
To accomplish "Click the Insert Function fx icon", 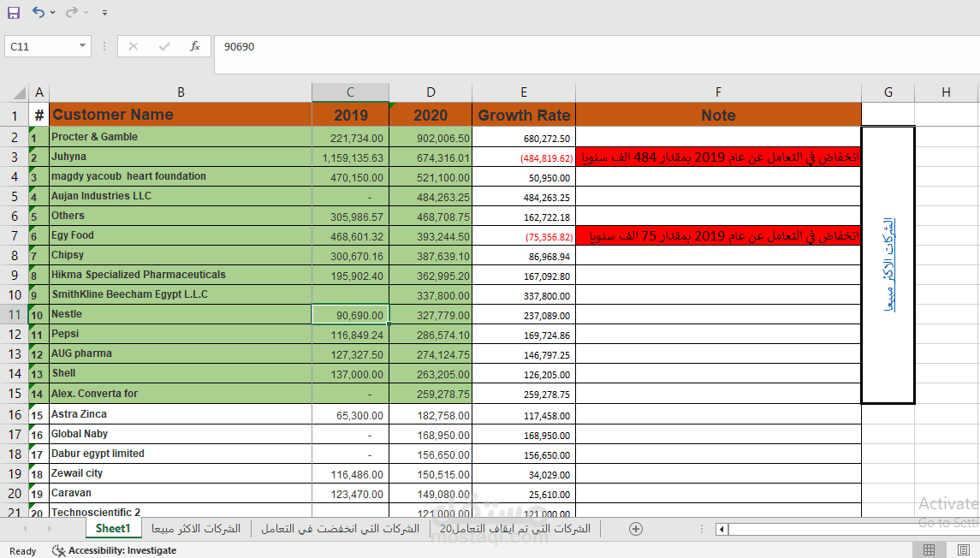I will [195, 46].
